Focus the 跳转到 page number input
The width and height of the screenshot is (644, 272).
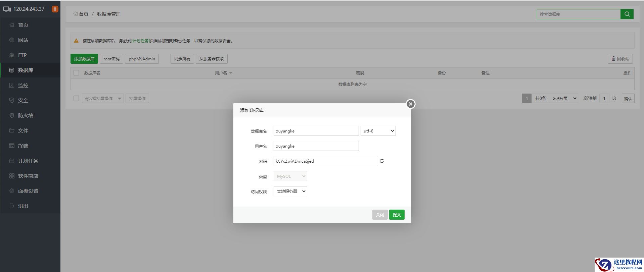(604, 98)
